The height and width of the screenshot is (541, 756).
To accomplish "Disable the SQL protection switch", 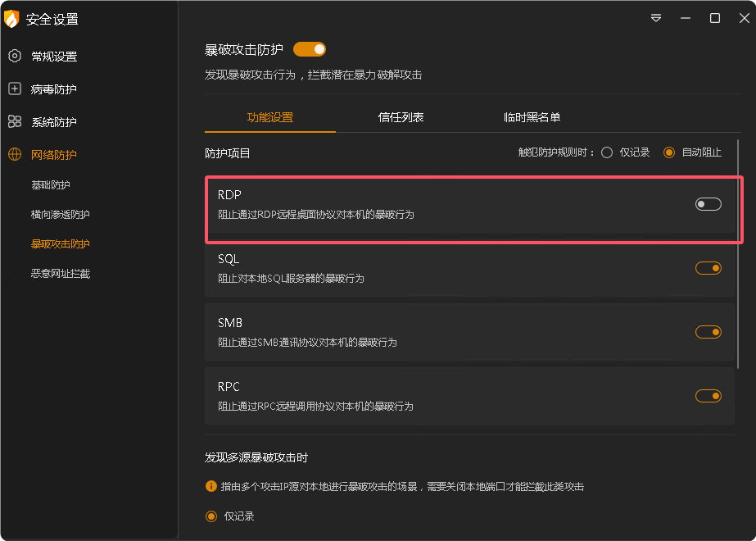I will 708,268.
